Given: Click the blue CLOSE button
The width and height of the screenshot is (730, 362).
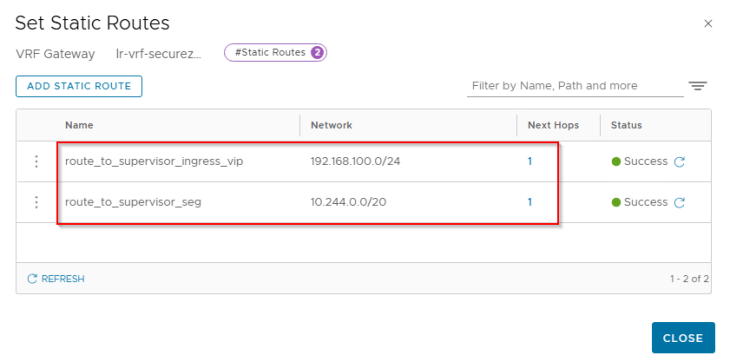Looking at the screenshot, I should click(683, 338).
